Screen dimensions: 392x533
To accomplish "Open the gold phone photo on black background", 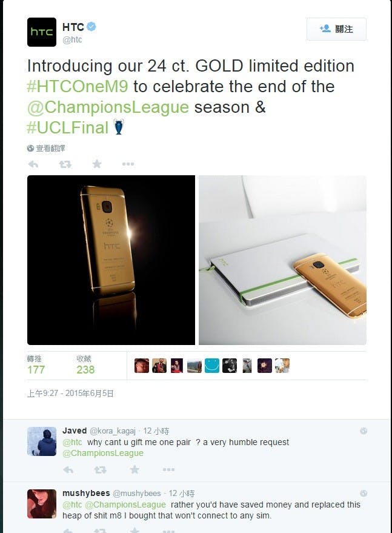I will click(111, 260).
